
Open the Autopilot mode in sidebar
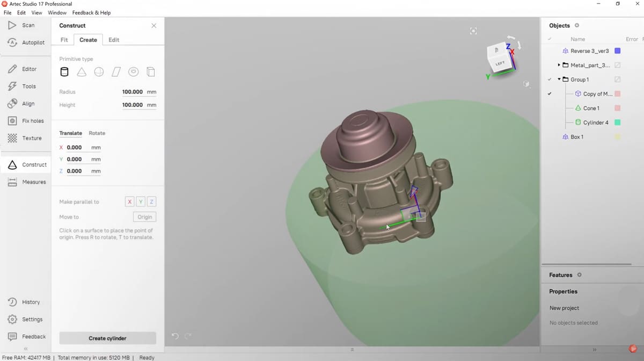tap(25, 42)
